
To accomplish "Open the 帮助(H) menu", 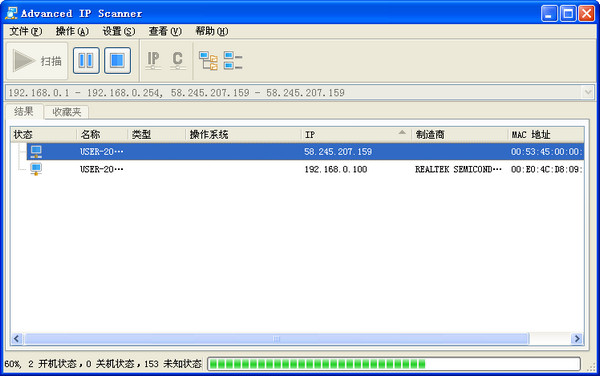I will coord(212,31).
